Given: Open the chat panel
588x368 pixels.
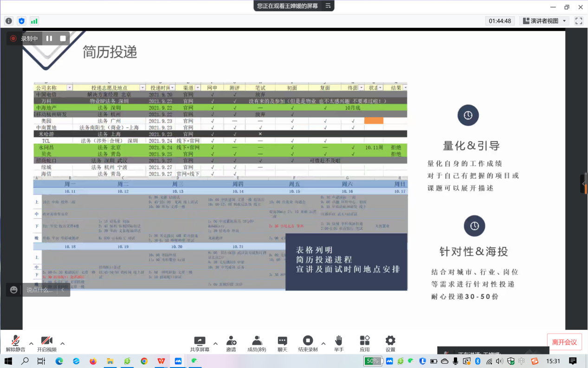Looking at the screenshot, I should (x=282, y=343).
